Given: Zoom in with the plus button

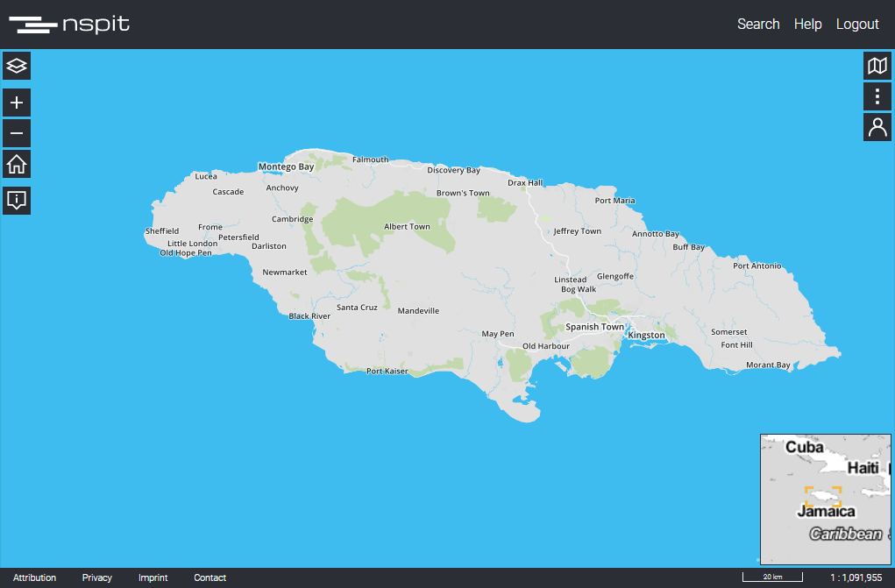Looking at the screenshot, I should click(x=17, y=103).
